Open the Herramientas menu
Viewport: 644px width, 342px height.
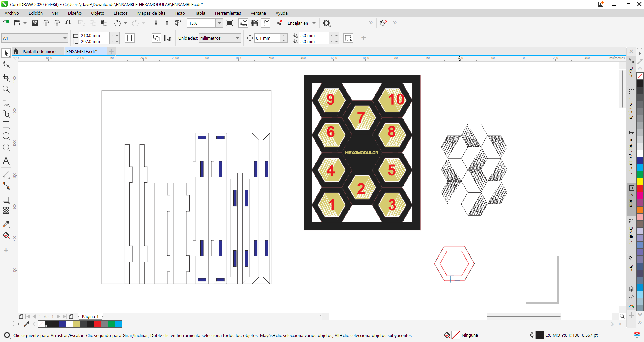[x=228, y=13]
